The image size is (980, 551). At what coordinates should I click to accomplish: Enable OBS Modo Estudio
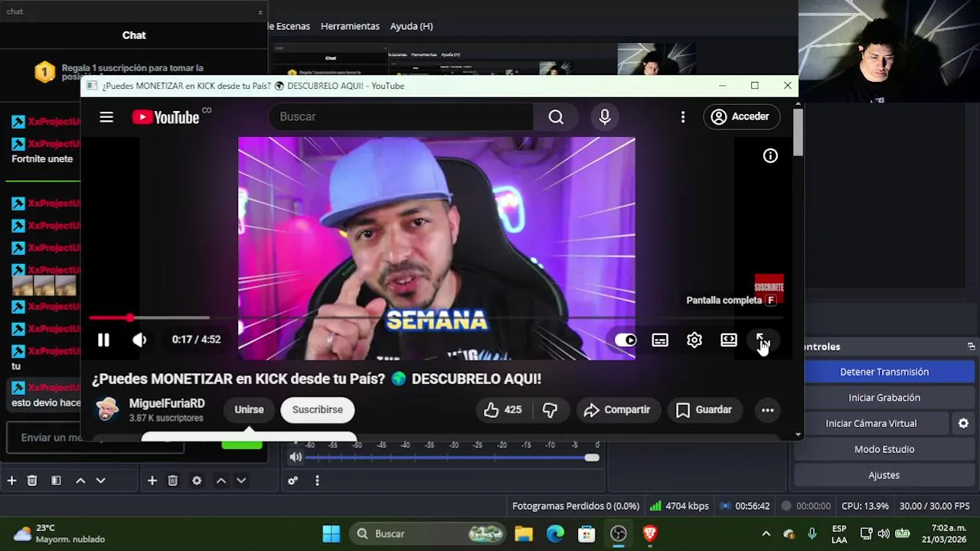[884, 449]
